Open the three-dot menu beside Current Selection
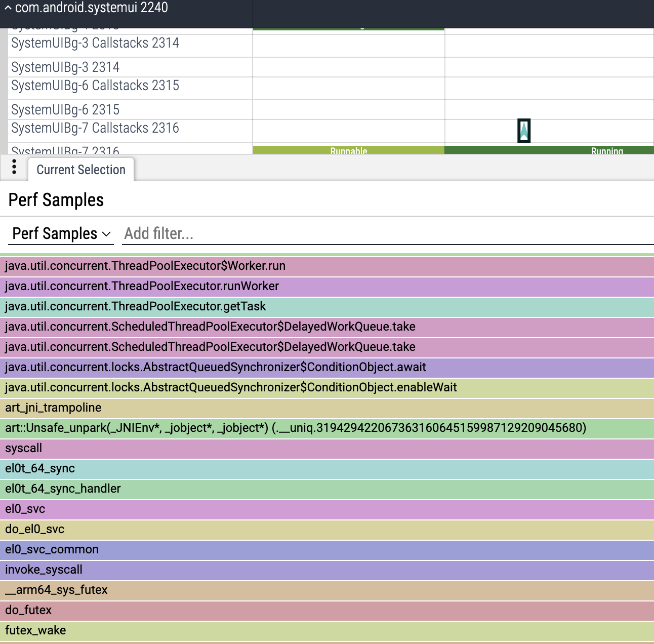The image size is (654, 644). (14, 167)
